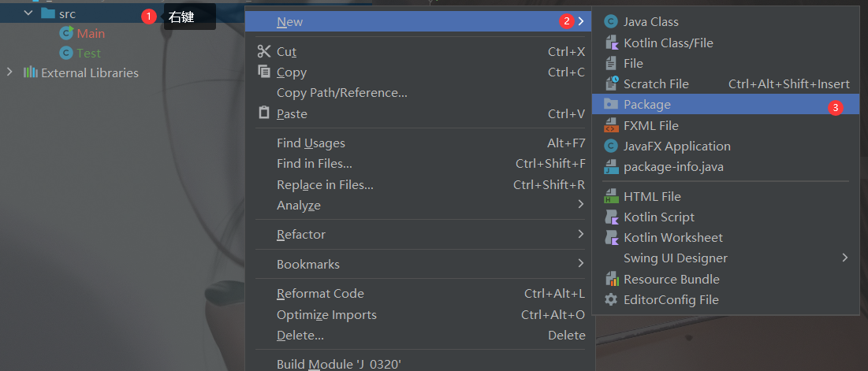Create a new Kotlin Script
Viewport: 868px width, 371px height.
(726, 217)
